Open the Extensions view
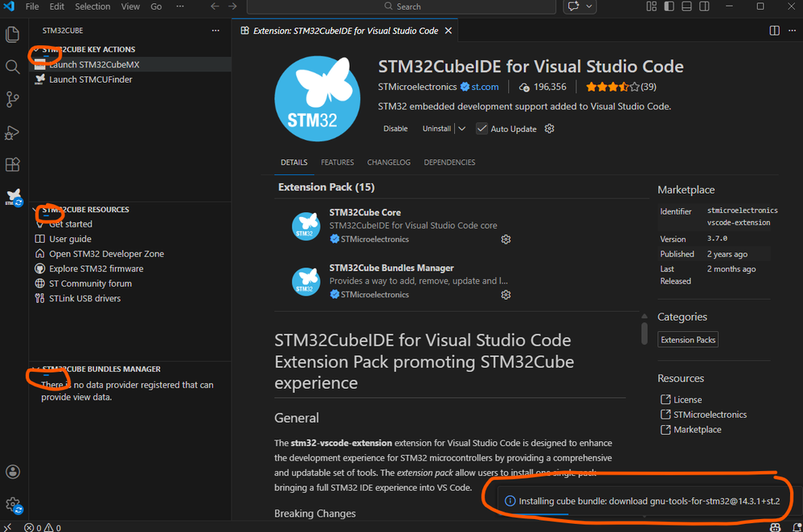The image size is (803, 532). pos(13,165)
